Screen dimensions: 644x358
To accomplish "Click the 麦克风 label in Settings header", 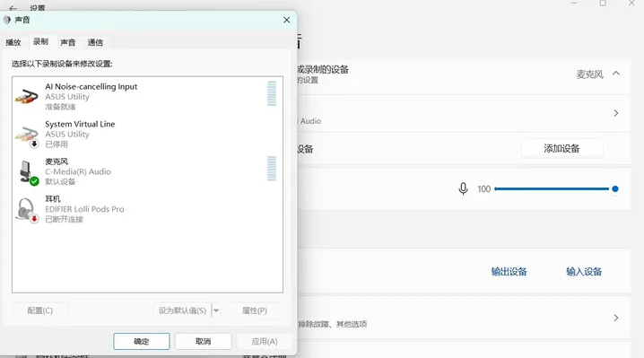I will tap(589, 74).
